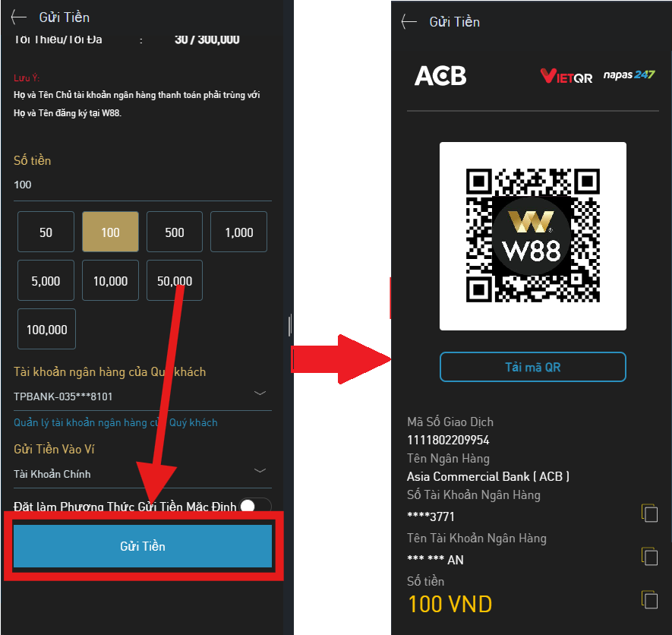Screen dimensions: 672x635
Task: Click the Số tiền amount input field
Action: (142, 185)
